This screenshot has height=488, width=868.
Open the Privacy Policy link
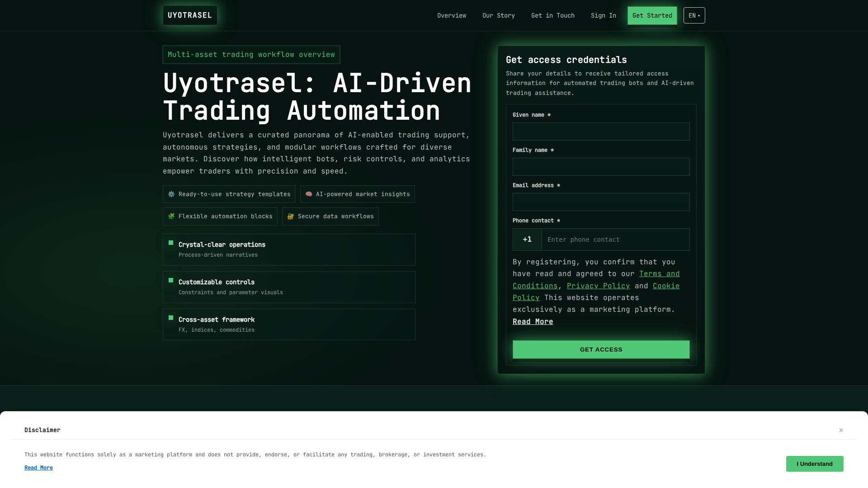point(598,286)
